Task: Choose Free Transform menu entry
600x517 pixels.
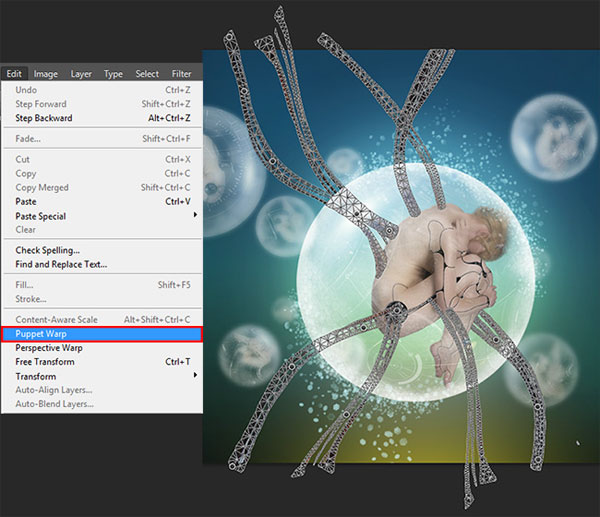Action: click(102, 362)
